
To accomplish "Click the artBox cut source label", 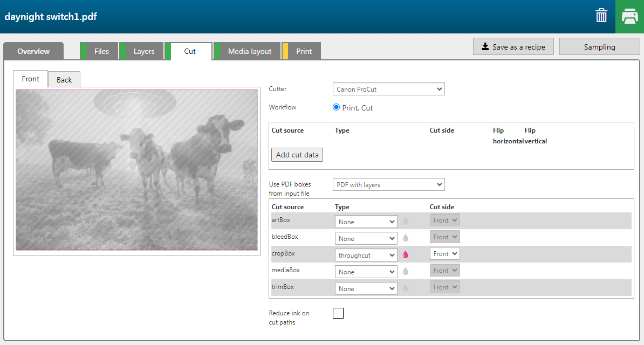I will pos(281,220).
